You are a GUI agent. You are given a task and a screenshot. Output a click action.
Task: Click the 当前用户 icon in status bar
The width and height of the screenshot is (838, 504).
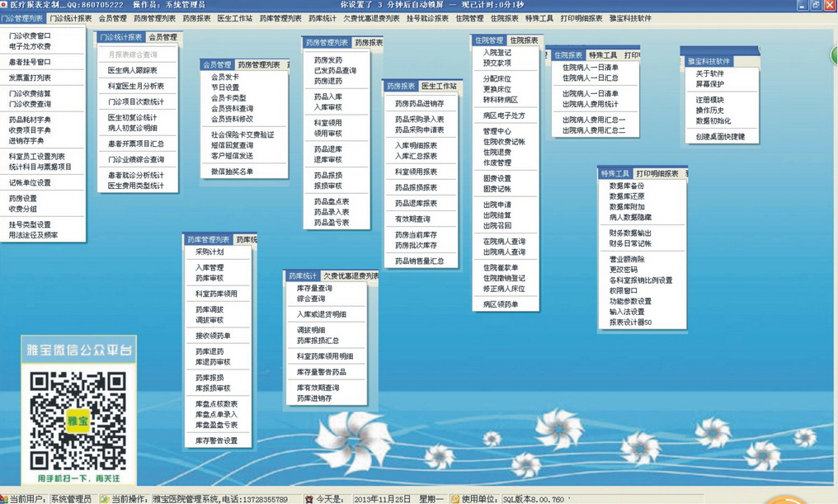click(x=4, y=499)
